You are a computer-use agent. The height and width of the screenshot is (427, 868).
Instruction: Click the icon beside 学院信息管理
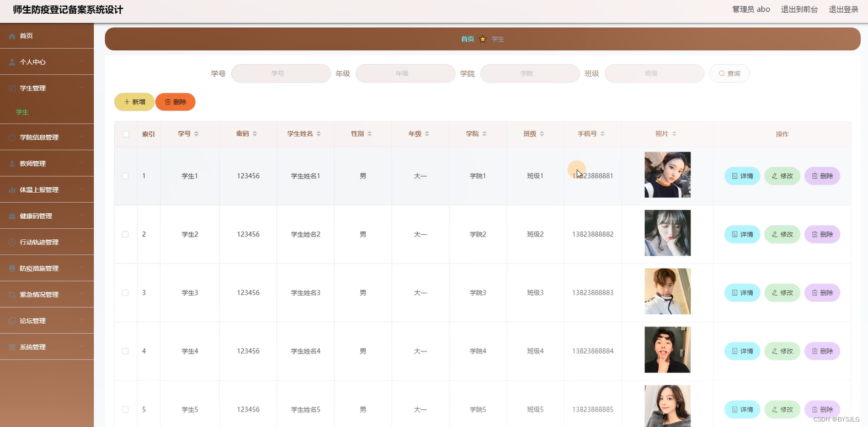(12, 138)
